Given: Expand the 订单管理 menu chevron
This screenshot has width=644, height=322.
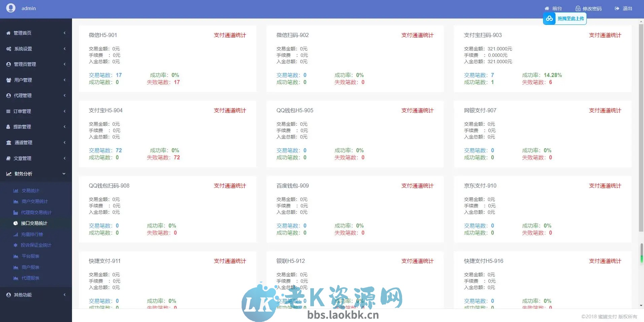Looking at the screenshot, I should (x=65, y=111).
